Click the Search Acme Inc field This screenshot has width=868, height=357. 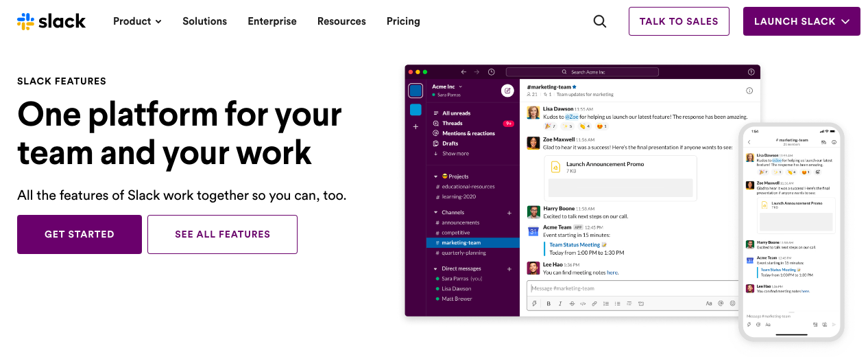point(582,72)
